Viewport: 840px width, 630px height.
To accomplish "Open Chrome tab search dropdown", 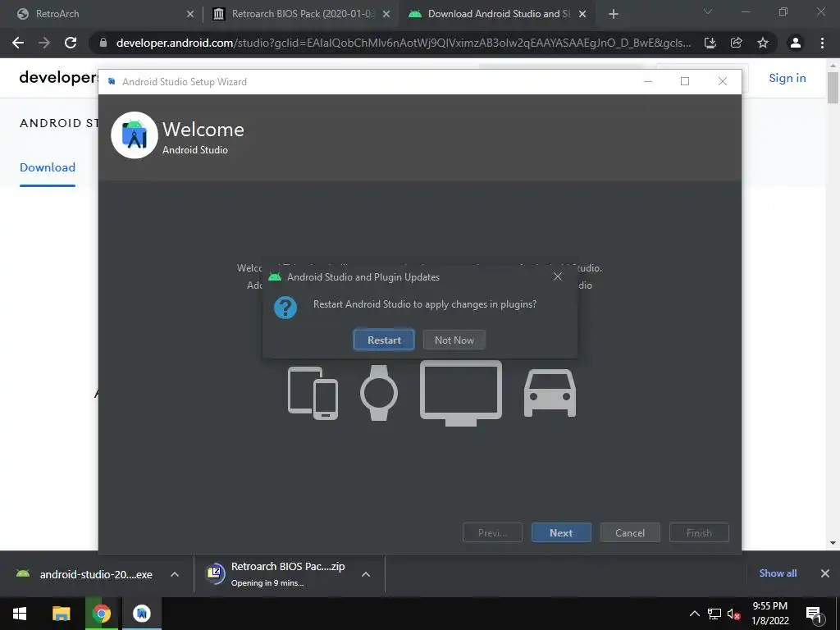I will point(708,11).
